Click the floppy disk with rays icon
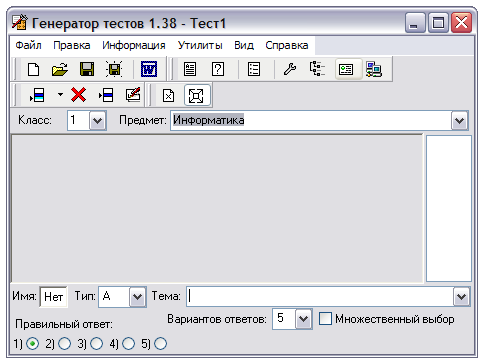This screenshot has height=363, width=485. (114, 70)
